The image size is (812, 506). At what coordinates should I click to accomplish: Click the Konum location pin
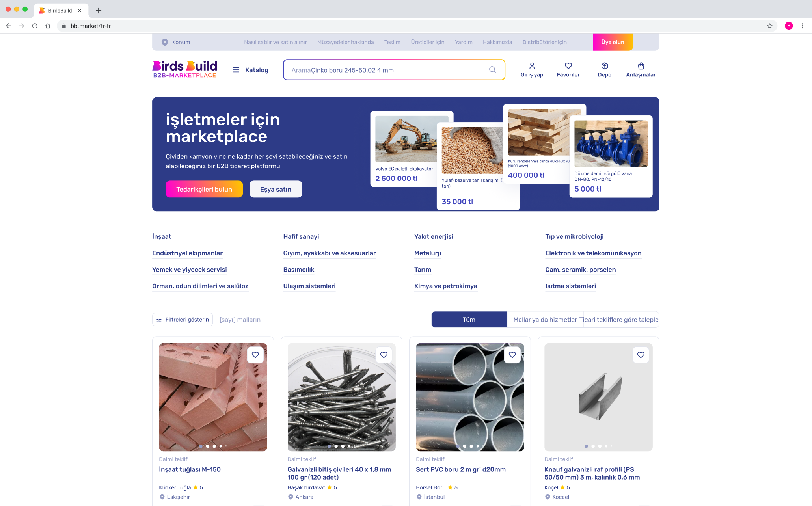(x=165, y=42)
